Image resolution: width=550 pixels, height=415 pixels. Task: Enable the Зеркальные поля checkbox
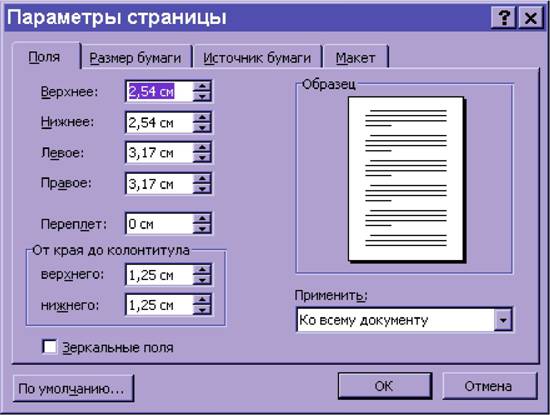coord(49,347)
